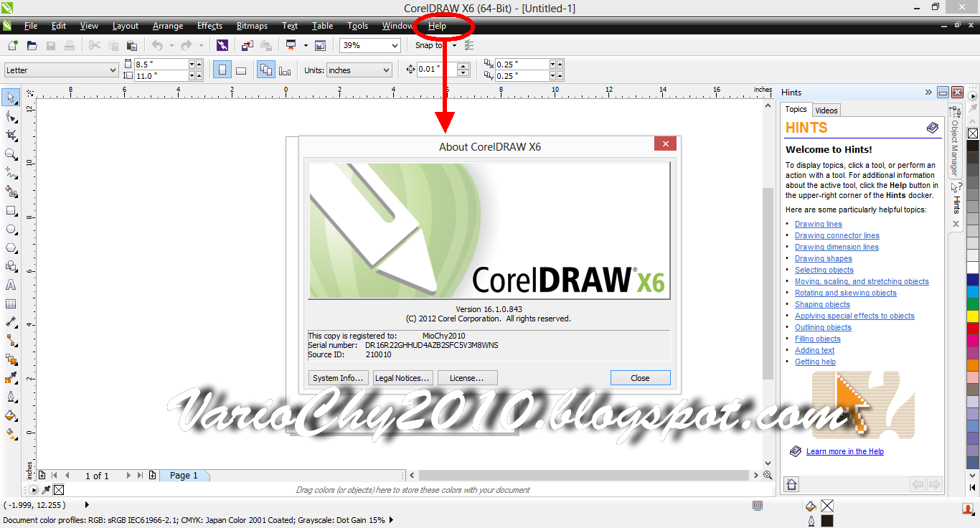Open the Effects menu
This screenshot has height=528, width=980.
coord(209,26)
